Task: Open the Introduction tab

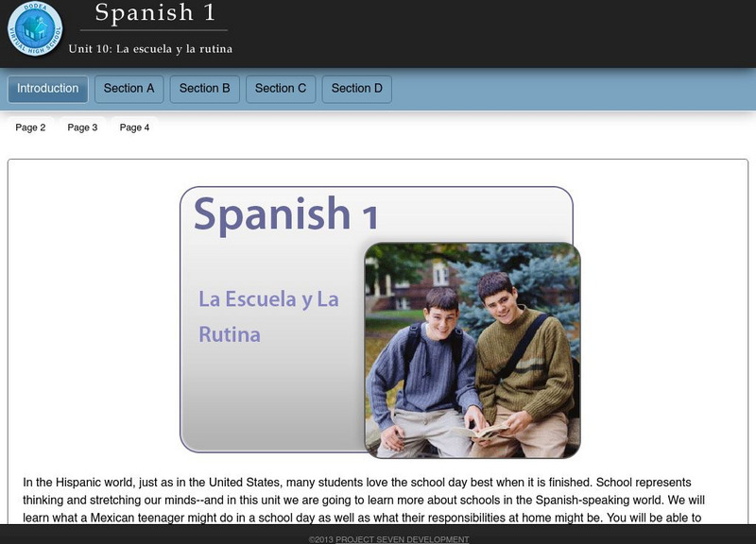Action: (x=48, y=89)
